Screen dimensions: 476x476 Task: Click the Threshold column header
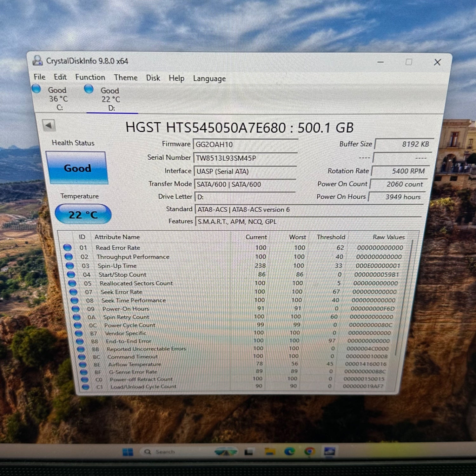(x=331, y=237)
